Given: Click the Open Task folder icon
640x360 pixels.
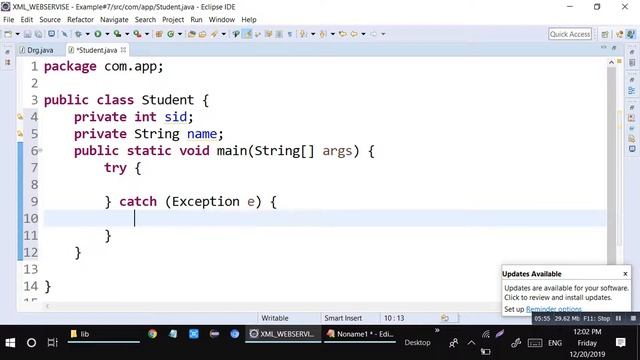Looking at the screenshot, I should click(202, 34).
